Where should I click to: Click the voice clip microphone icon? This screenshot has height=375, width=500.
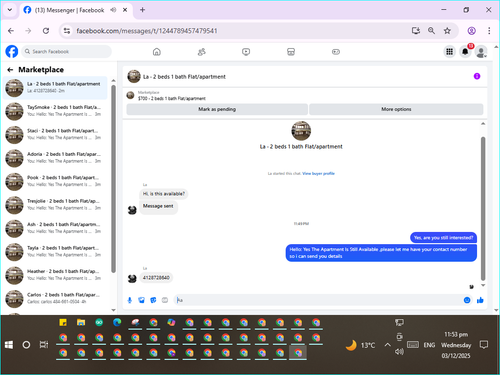130,300
